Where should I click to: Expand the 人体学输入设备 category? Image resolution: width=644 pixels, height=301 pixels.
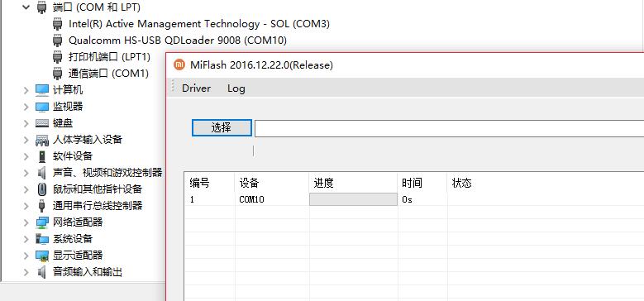(x=26, y=140)
